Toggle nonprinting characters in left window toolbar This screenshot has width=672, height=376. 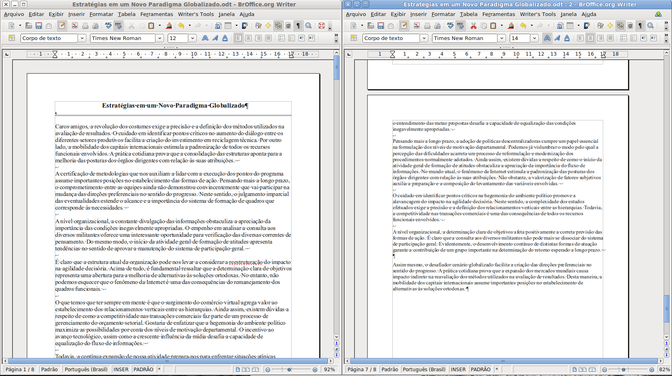click(298, 26)
